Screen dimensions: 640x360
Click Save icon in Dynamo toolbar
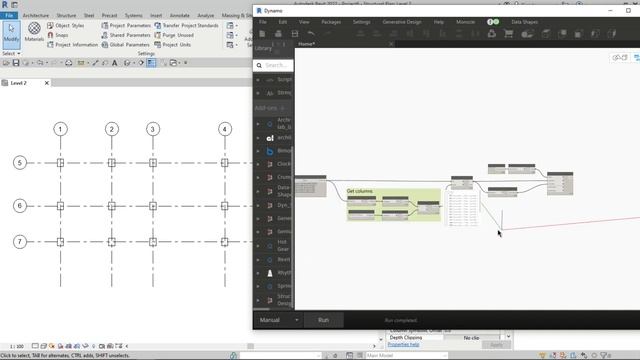(x=295, y=34)
